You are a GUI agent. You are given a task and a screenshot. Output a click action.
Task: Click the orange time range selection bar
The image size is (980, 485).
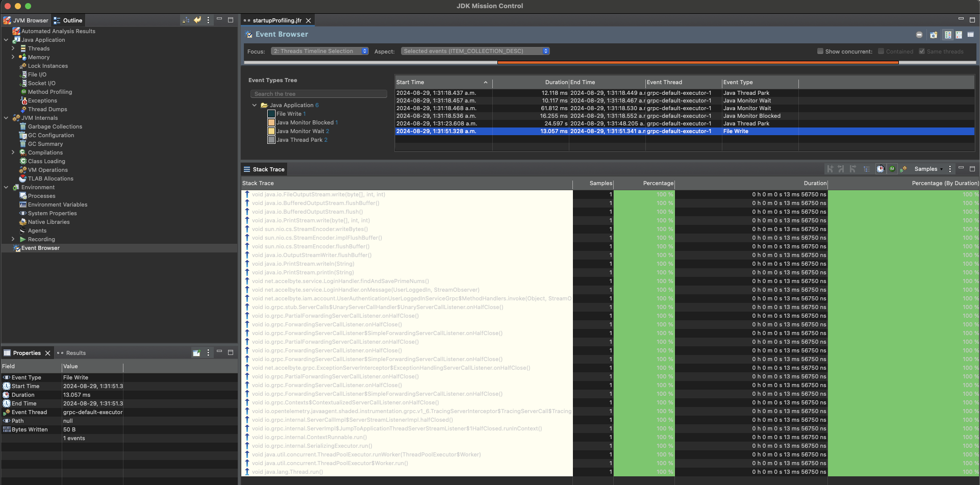click(698, 62)
